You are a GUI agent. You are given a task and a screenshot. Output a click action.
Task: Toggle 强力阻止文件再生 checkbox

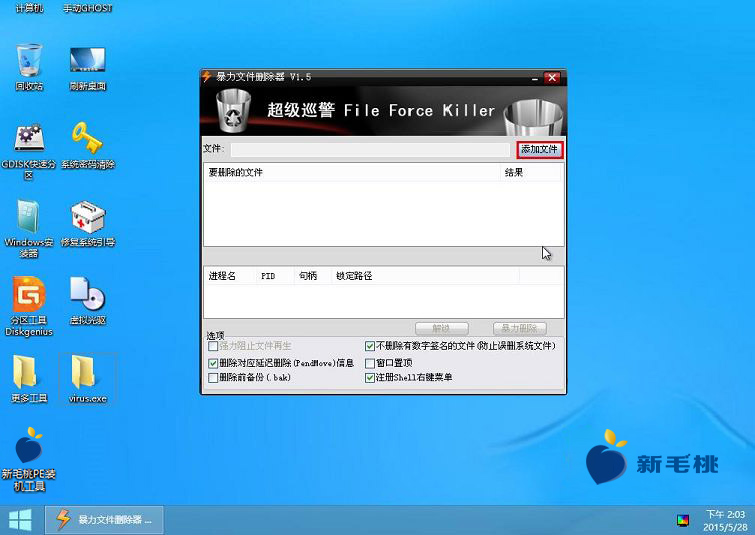[213, 346]
